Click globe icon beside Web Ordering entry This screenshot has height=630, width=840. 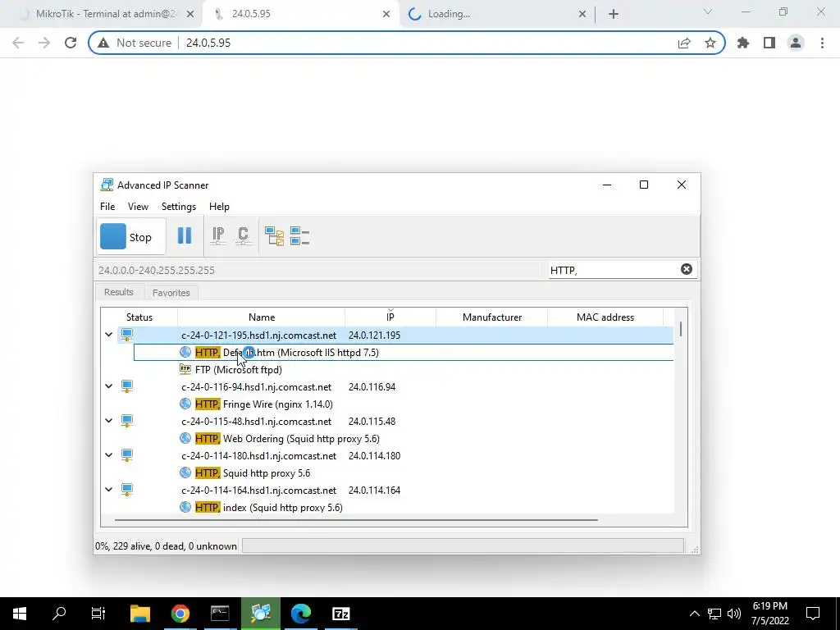(185, 438)
